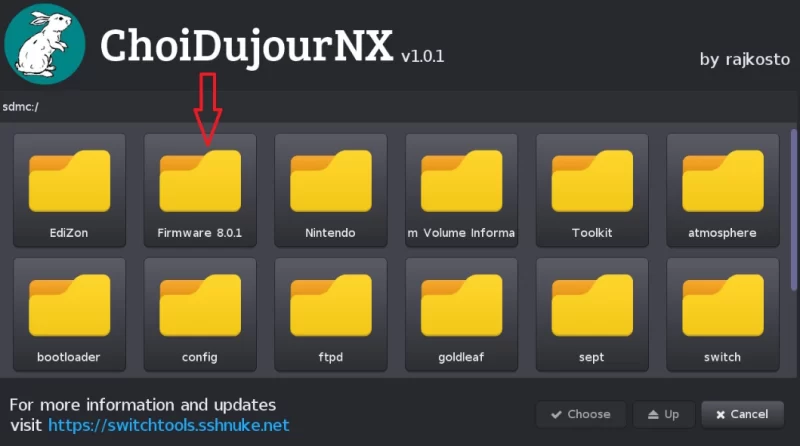Cancel the folder selection
The width and height of the screenshot is (800, 446).
coord(742,414)
